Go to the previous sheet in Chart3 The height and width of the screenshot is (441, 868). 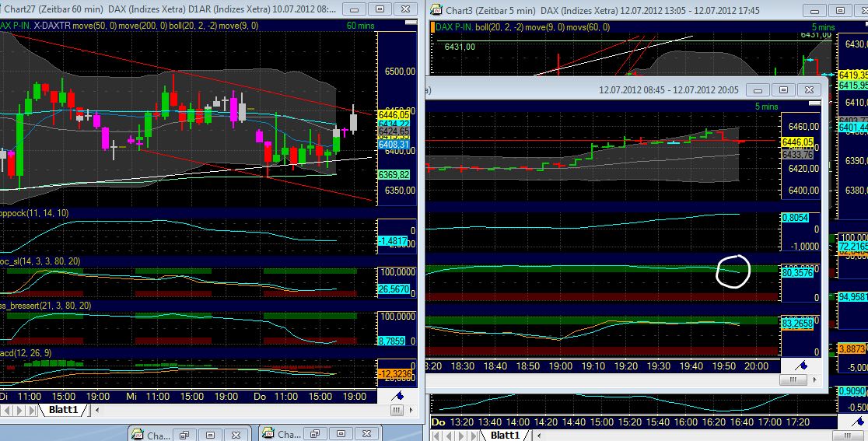click(447, 436)
